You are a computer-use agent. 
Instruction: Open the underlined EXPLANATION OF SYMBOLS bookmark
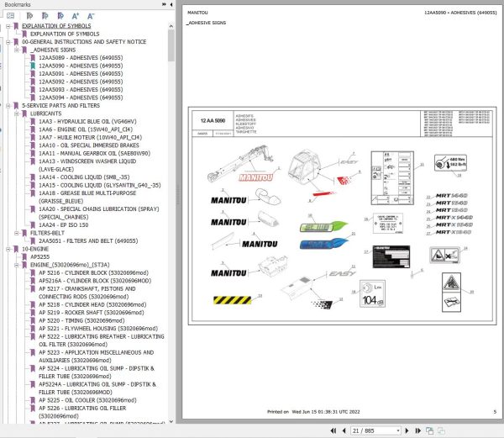pyautogui.click(x=56, y=26)
